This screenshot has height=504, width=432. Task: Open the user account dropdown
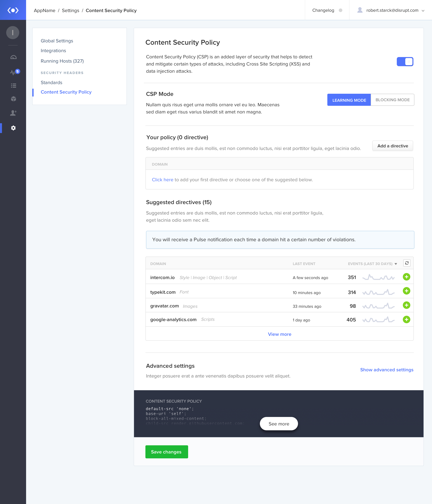point(392,10)
